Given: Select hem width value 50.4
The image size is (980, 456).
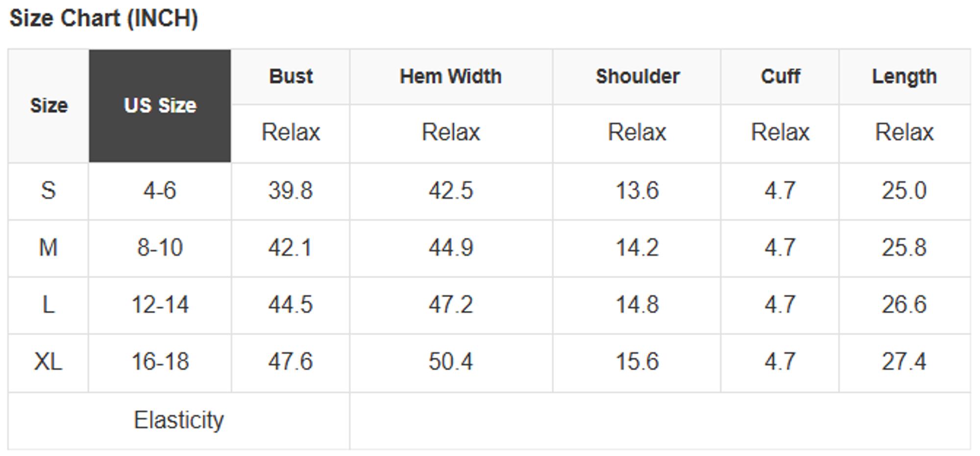Looking at the screenshot, I should 451,362.
